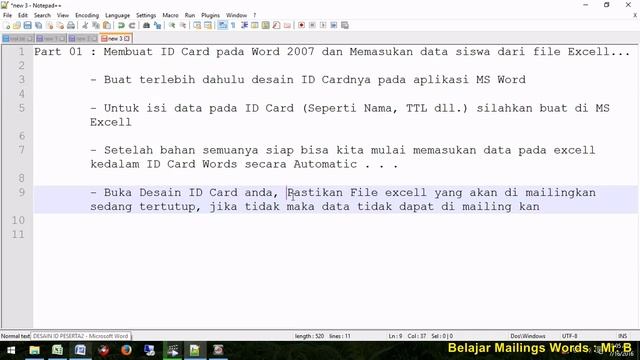640x360 pixels.
Task: Click in the line 'Untuk isi data pada ID Card'
Action: [199, 108]
